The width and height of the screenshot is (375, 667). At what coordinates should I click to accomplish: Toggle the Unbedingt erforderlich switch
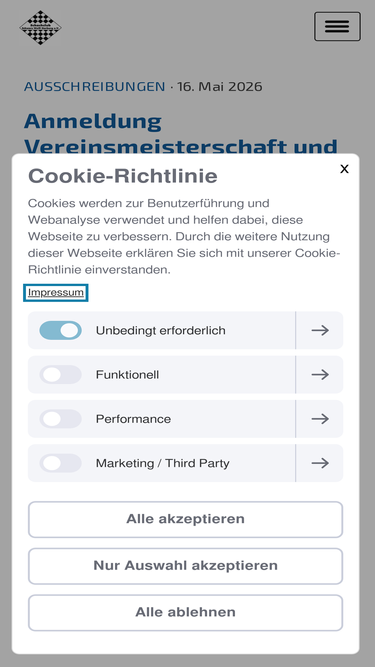coord(60,330)
